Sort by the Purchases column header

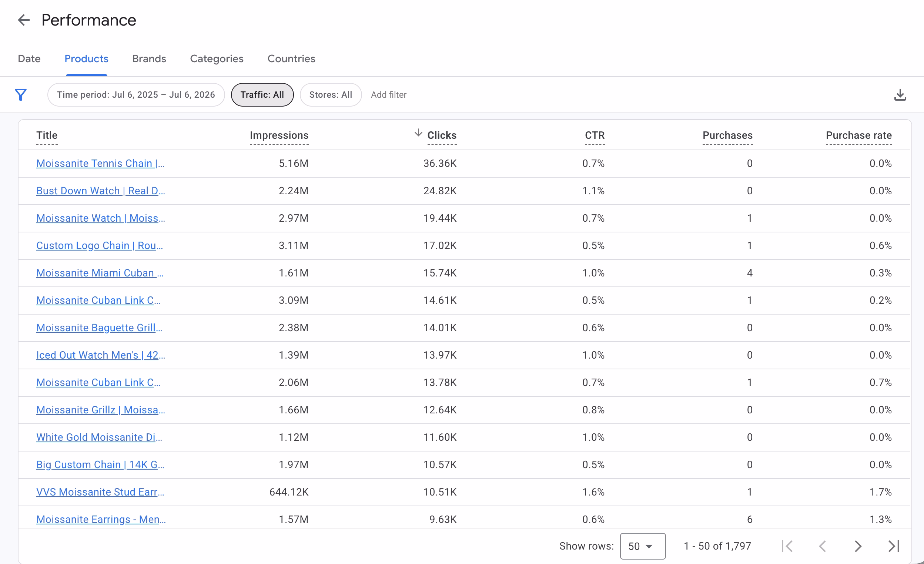coord(727,135)
